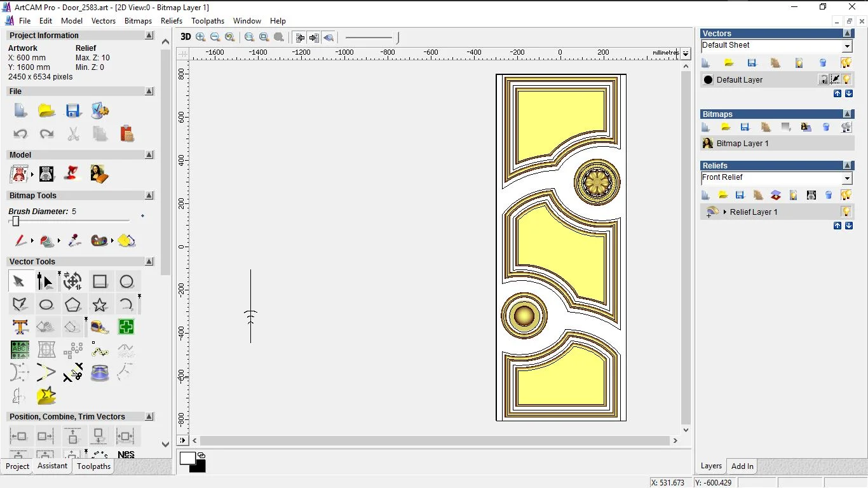Toggle the lock on Default Layer
Screen dimensions: 868x488
(x=824, y=79)
